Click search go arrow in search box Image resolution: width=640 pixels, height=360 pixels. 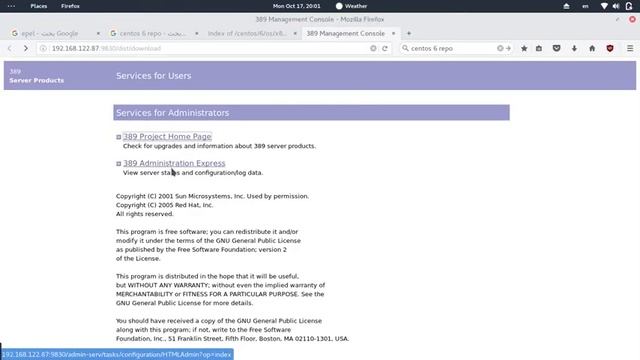click(509, 48)
